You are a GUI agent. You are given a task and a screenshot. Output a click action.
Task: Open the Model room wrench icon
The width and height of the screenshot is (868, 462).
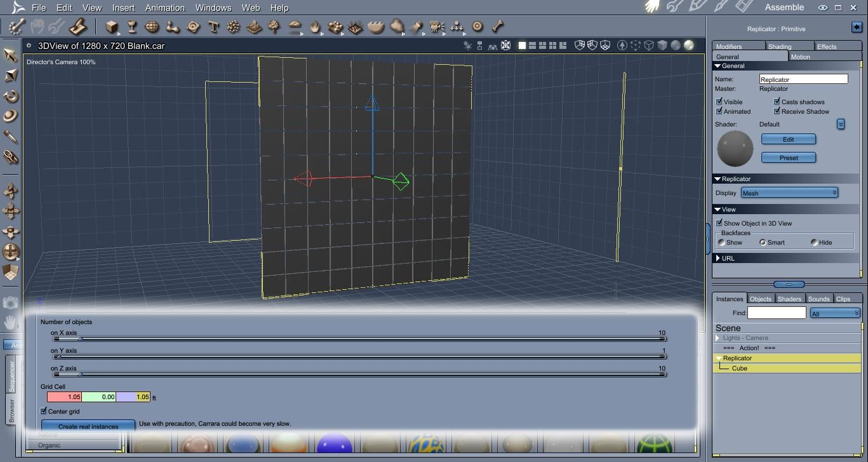(x=675, y=7)
